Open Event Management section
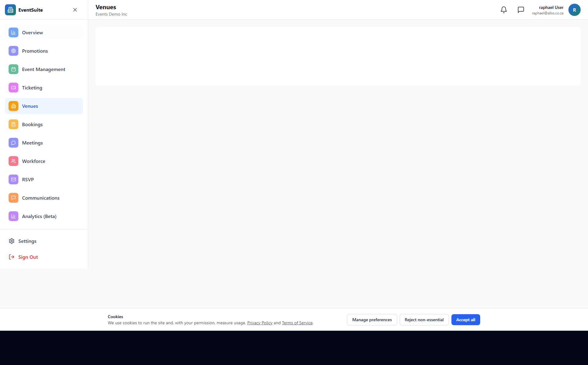Screen dimensions: 588x365 [43, 70]
